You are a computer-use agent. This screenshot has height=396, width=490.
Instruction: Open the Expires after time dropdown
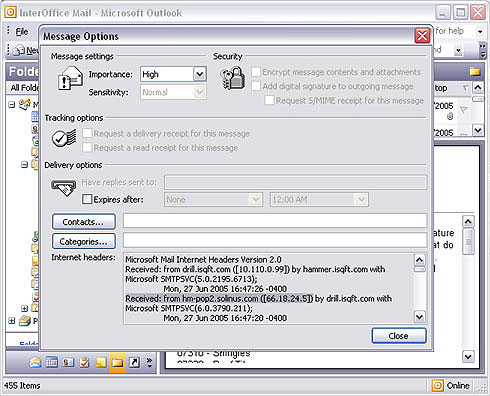pos(361,199)
